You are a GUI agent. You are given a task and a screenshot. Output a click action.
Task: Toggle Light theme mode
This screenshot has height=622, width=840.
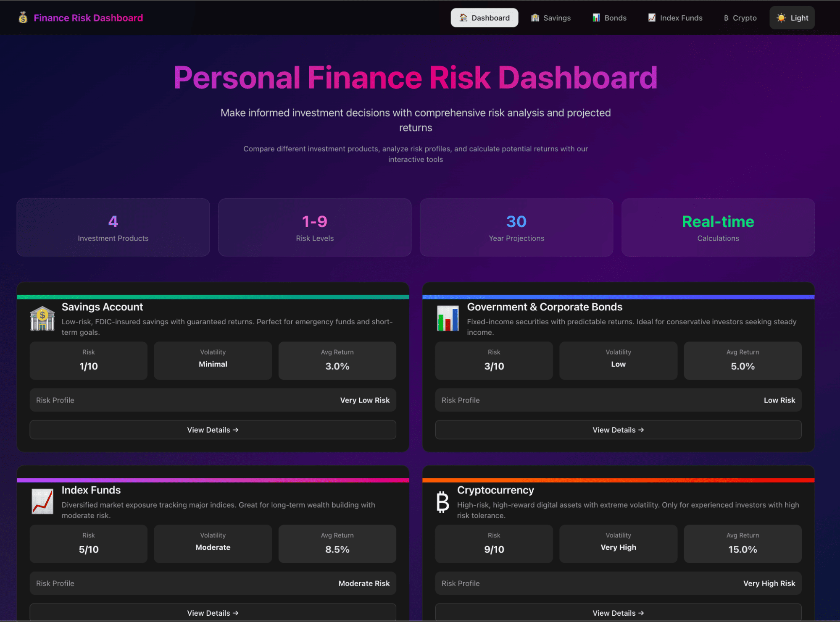click(792, 18)
